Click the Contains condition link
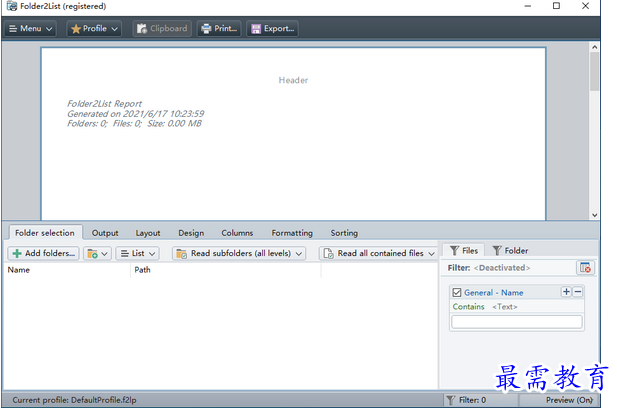617x409 pixels. [x=469, y=307]
